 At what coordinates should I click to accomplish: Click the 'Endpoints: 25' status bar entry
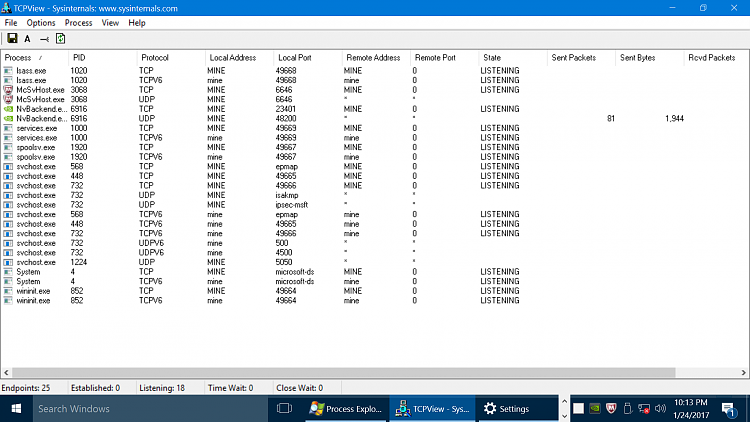26,388
